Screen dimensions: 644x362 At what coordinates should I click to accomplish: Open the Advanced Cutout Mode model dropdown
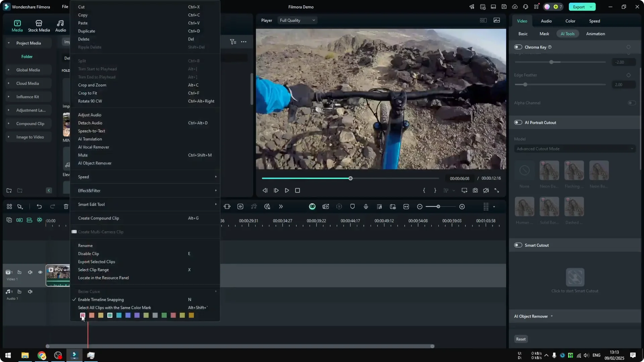pyautogui.click(x=575, y=148)
